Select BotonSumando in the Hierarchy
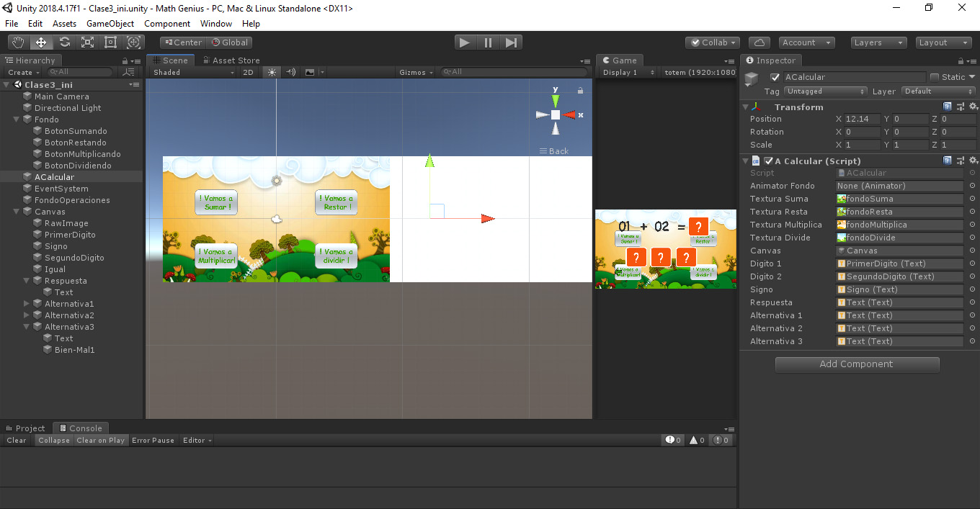The height and width of the screenshot is (509, 980). point(76,131)
